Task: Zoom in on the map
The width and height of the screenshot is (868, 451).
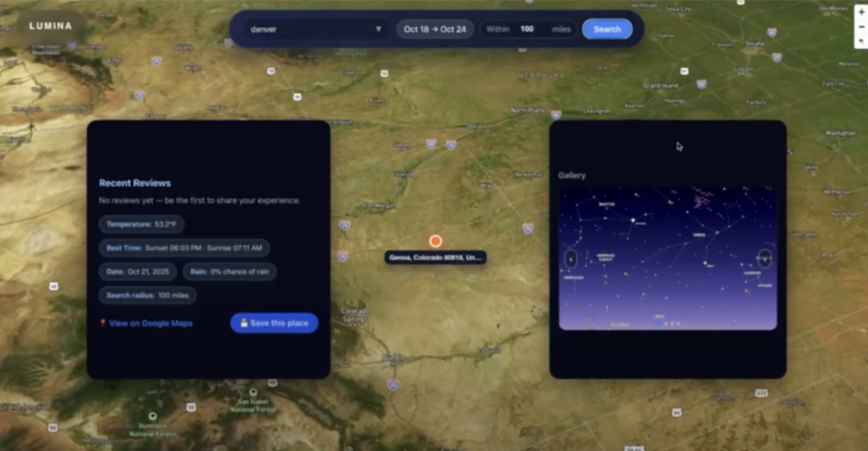Action: click(x=861, y=12)
